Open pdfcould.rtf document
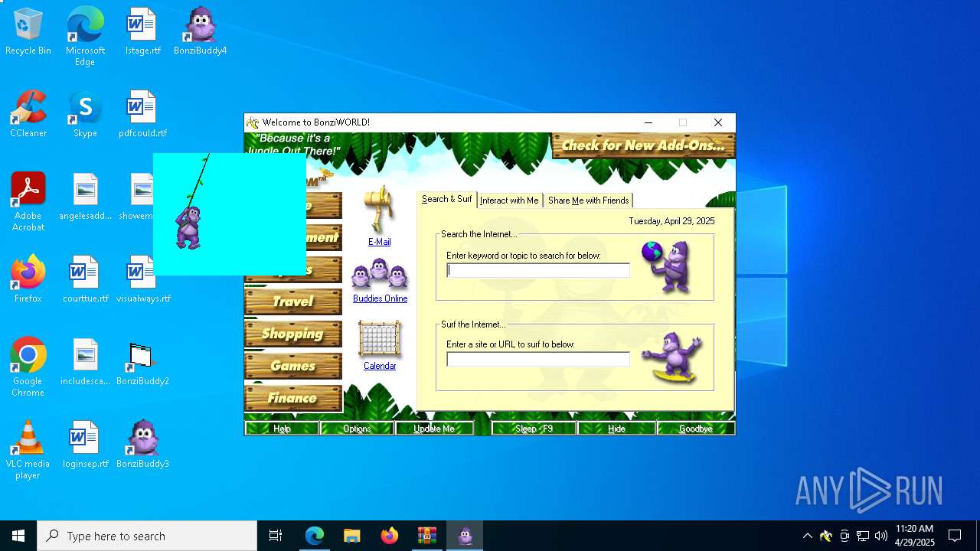 (x=142, y=115)
